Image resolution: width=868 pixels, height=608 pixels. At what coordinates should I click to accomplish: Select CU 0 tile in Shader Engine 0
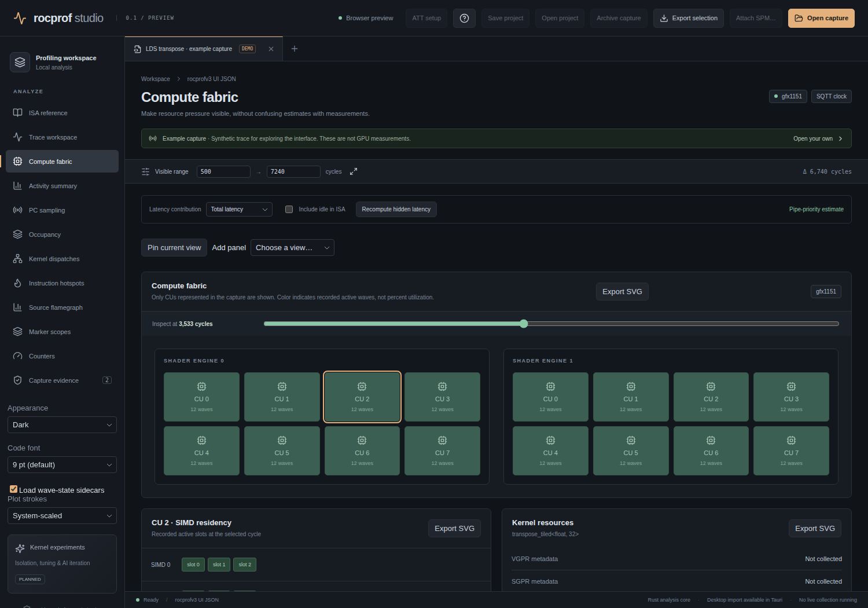[201, 397]
